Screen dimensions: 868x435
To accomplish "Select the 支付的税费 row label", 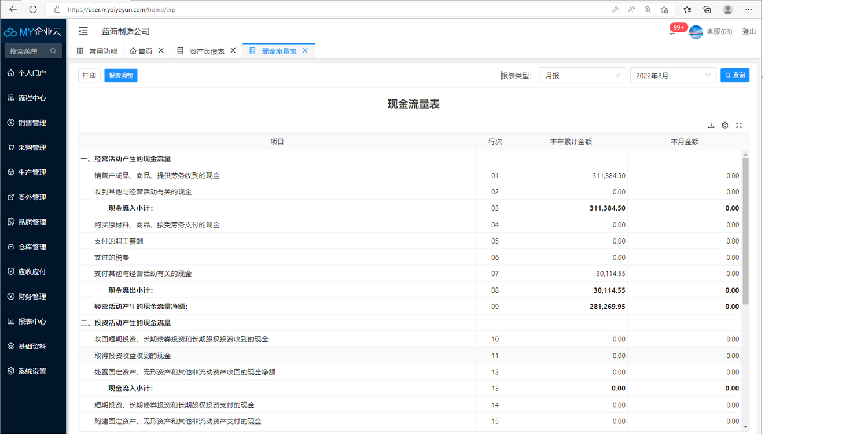I will pos(112,257).
